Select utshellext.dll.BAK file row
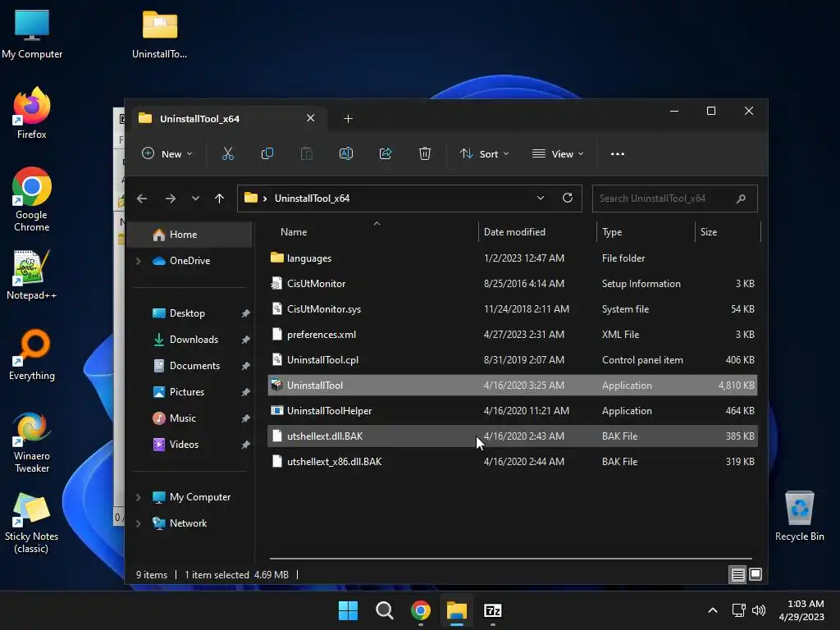Viewport: 840px width, 630px height. (x=512, y=436)
